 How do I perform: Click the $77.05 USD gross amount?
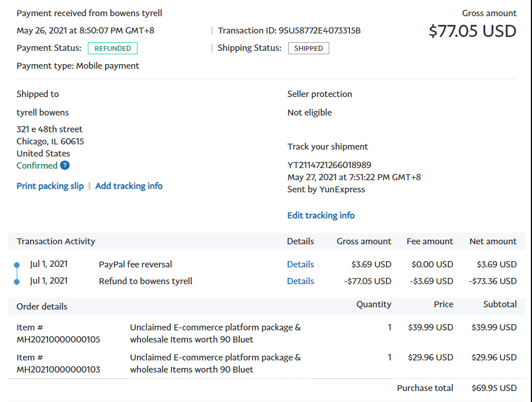click(473, 31)
